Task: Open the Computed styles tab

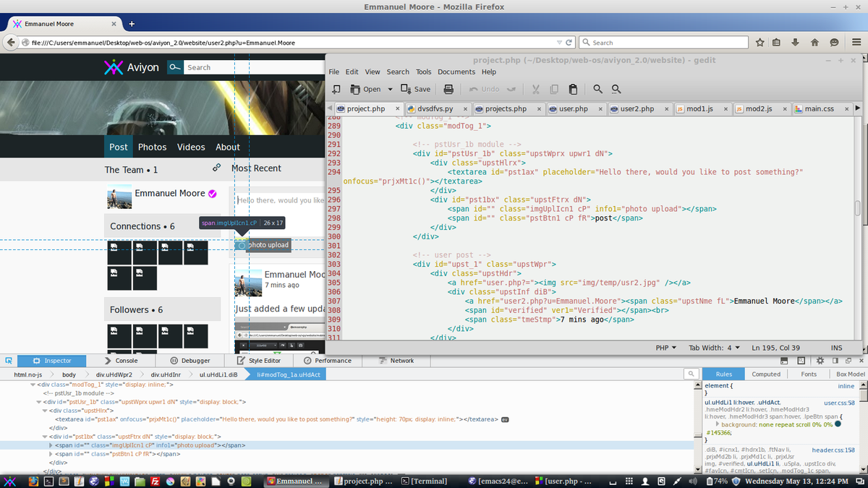Action: [x=766, y=374]
